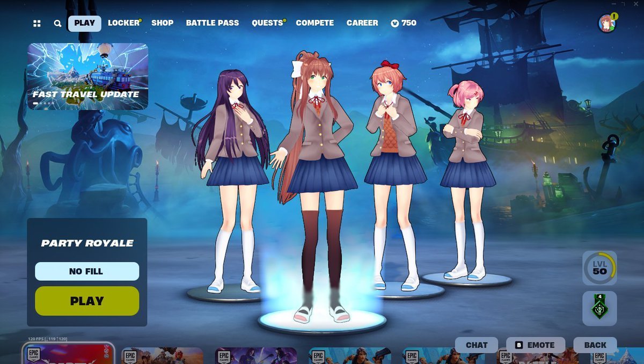Screen dimensions: 644x364
Task: Click the banner pagination dots
Action: (x=44, y=103)
